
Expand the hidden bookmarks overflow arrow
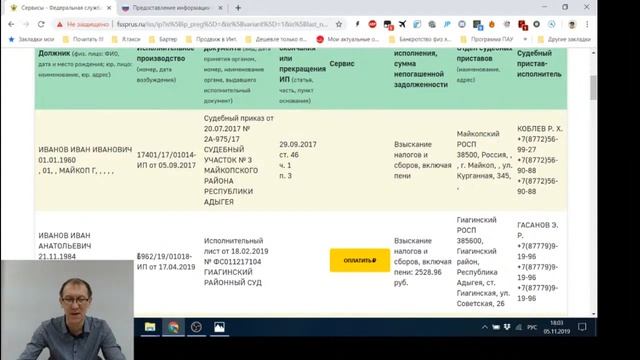(525, 39)
